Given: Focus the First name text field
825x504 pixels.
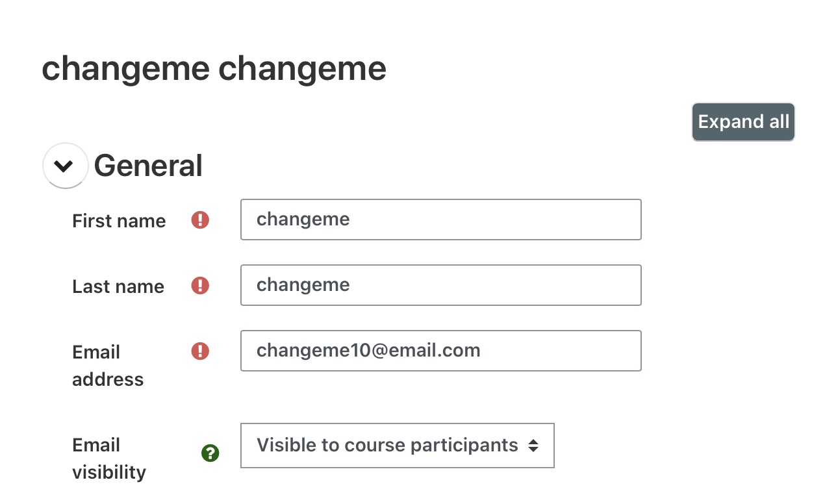Looking at the screenshot, I should point(440,220).
